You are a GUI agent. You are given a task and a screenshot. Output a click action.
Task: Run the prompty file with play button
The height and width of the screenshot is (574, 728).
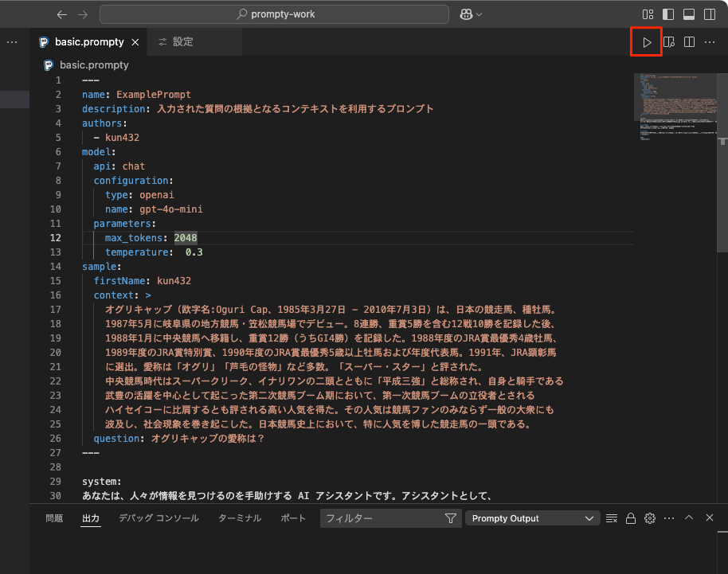[646, 42]
